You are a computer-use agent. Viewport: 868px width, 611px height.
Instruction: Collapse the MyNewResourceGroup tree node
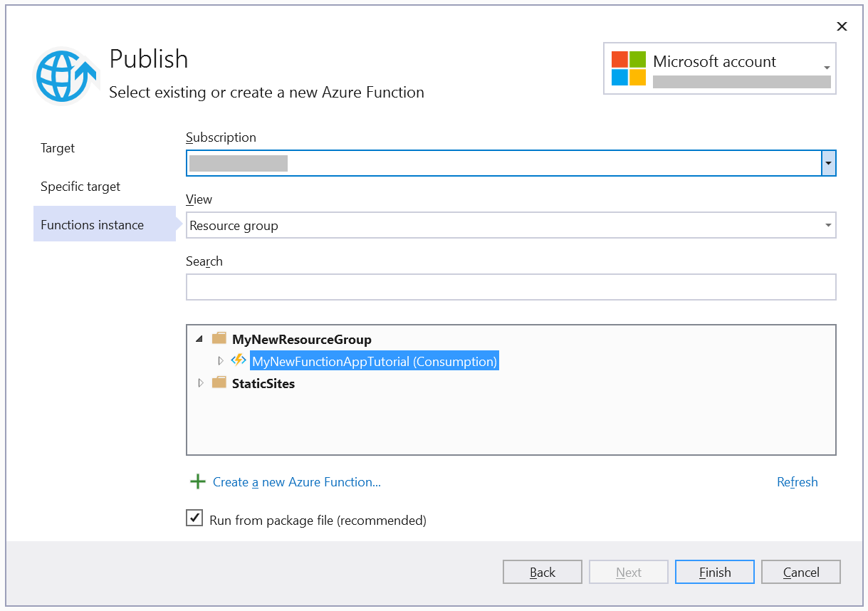coord(199,338)
